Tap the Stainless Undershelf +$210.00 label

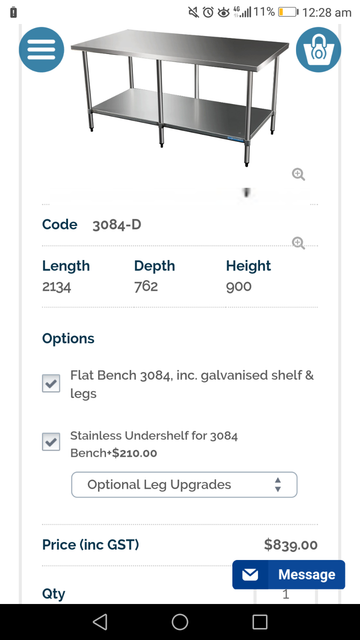click(x=154, y=444)
